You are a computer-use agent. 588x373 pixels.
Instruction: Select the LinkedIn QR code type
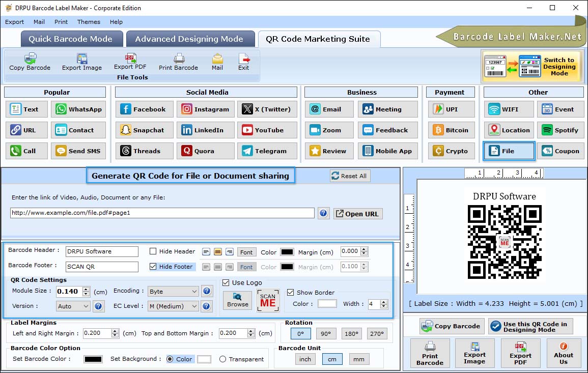tap(206, 130)
